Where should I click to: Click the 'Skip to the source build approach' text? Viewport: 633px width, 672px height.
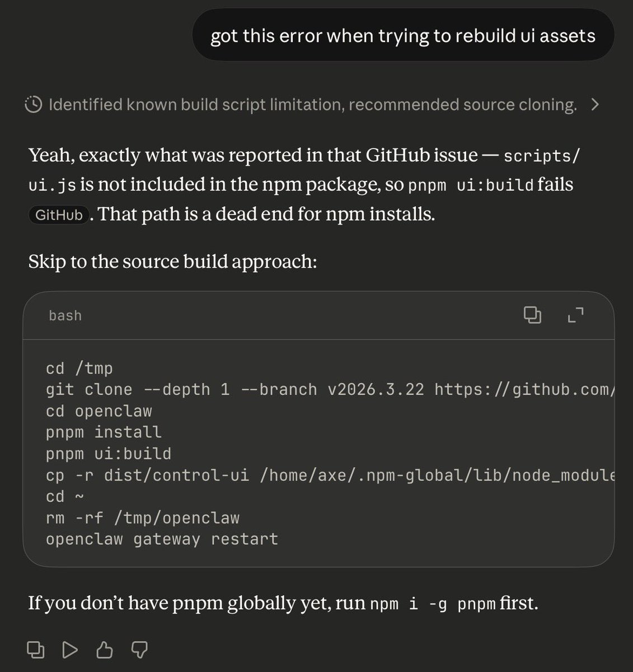172,262
